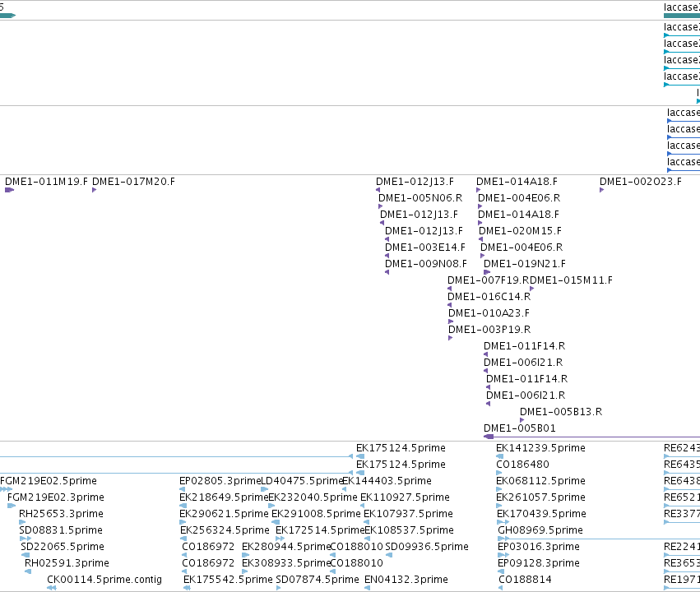Select the EK172514.5prime label
This screenshot has height=592, width=700.
[320, 530]
